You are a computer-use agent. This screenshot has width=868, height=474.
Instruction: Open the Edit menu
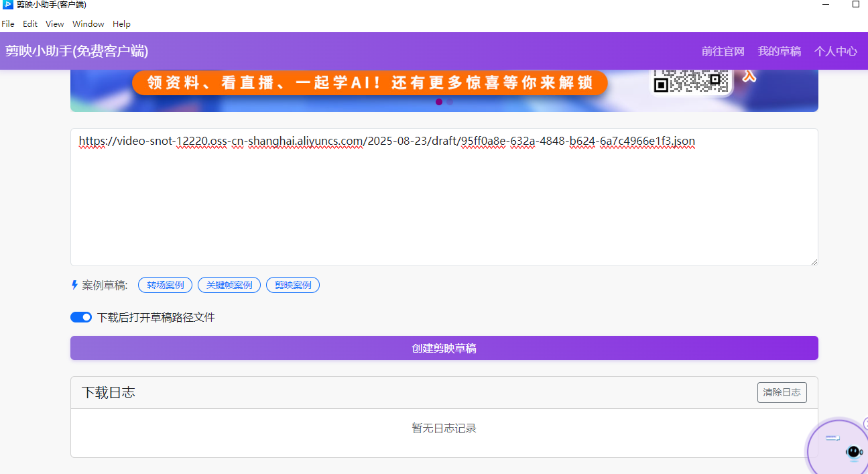(30, 23)
